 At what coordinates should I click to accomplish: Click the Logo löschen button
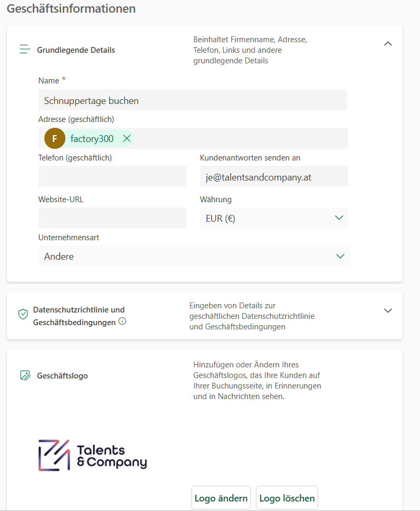click(287, 498)
